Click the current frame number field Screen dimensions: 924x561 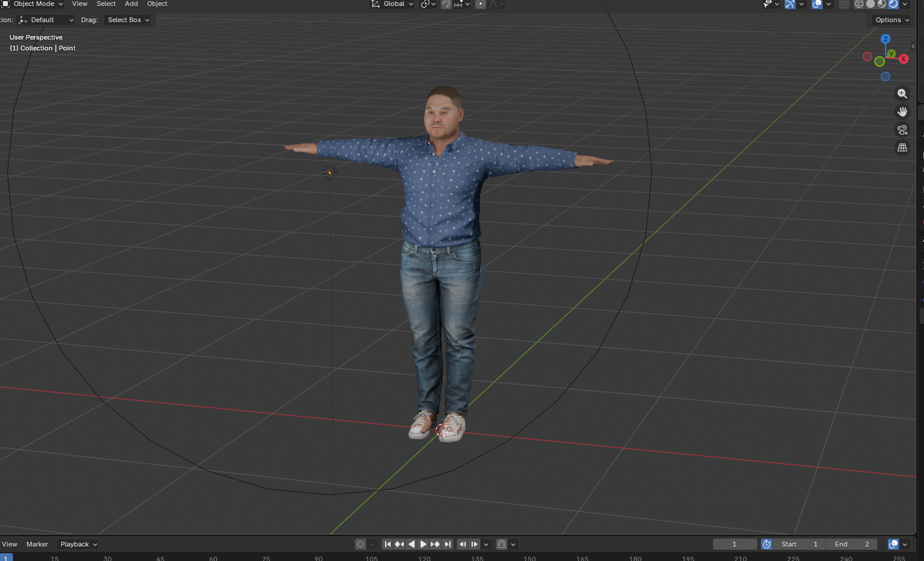point(734,544)
